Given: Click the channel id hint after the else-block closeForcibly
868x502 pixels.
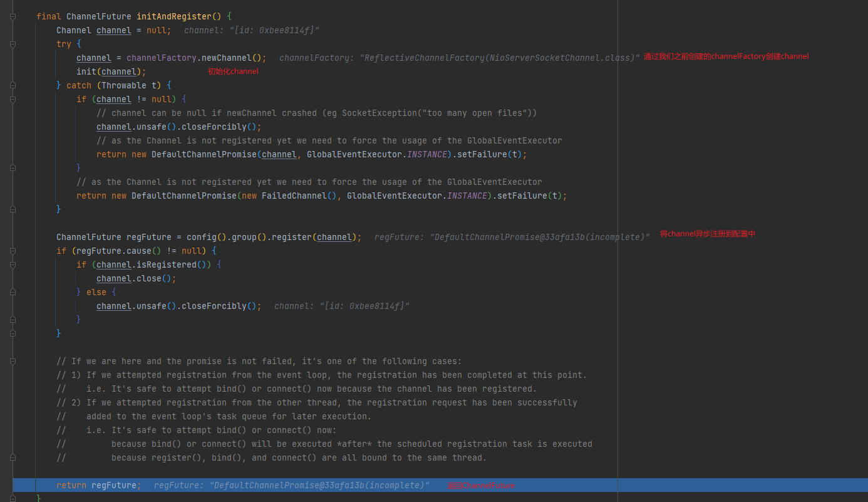Looking at the screenshot, I should click(x=342, y=306).
